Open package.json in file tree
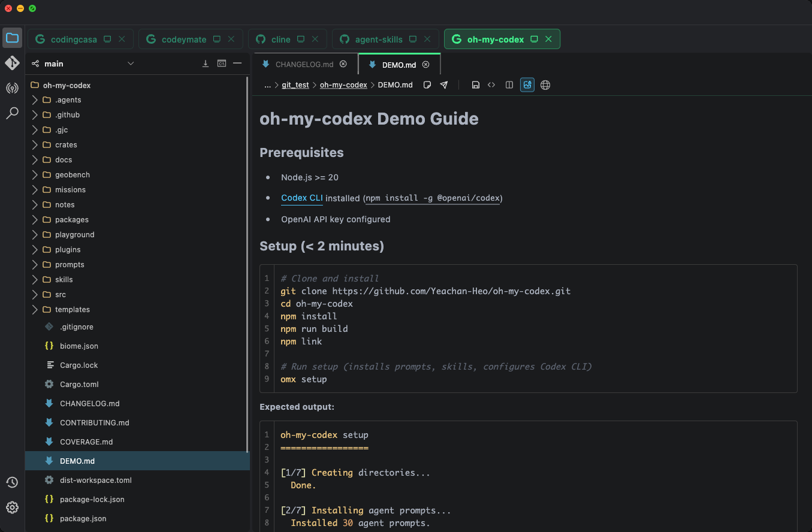The width and height of the screenshot is (812, 532). coord(137,519)
